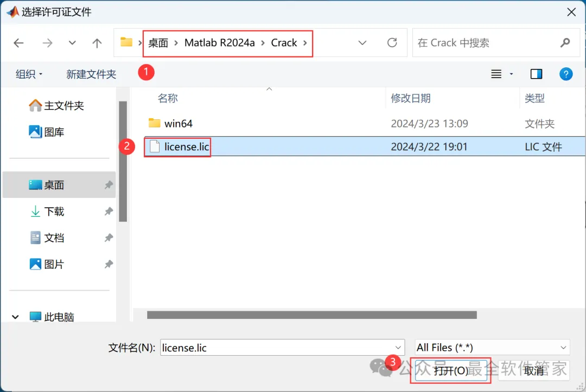This screenshot has height=392, width=586.
Task: Open the All Files (*.*) filter dropdown
Action: tap(492, 348)
